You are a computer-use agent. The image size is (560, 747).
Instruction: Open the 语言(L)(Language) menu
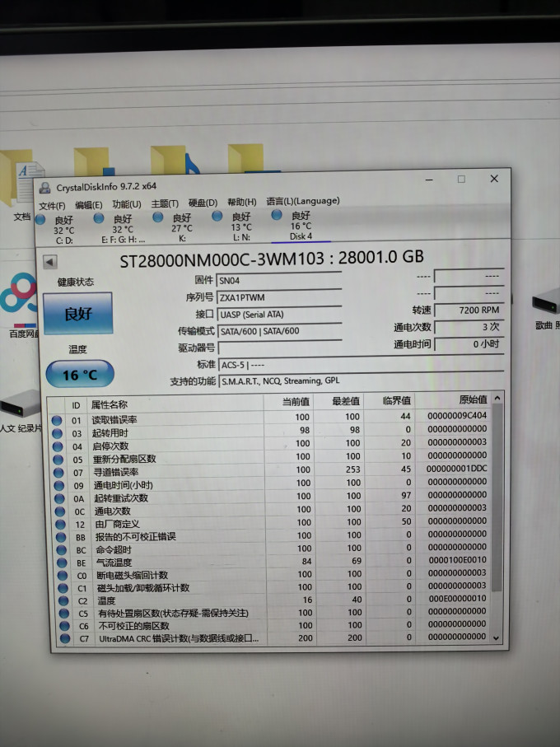coord(303,201)
